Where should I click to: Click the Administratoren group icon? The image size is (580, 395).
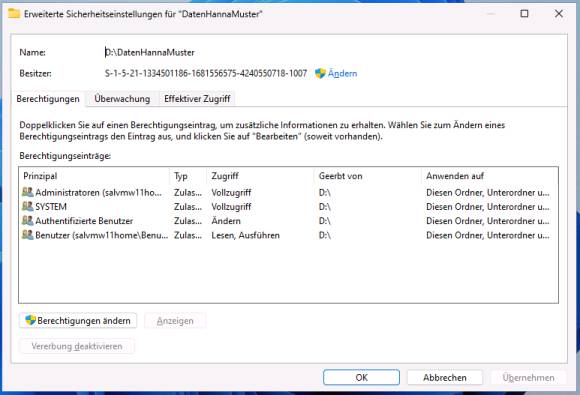point(28,192)
